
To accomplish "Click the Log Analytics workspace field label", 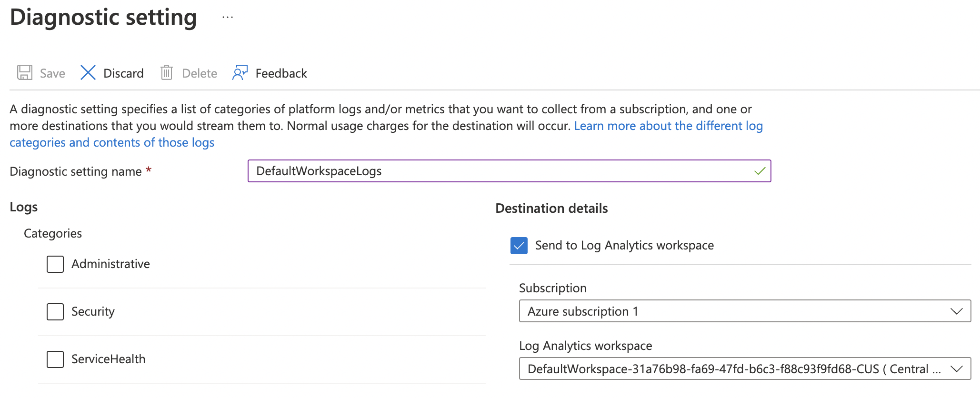I will [x=585, y=346].
